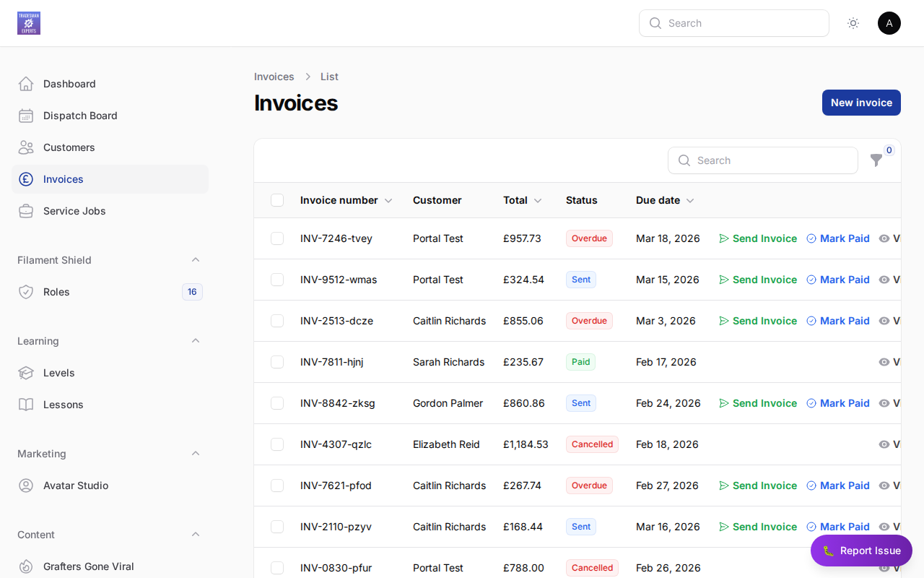Viewport: 924px width, 578px height.
Task: Open Lessons via the book icon
Action: 26,405
